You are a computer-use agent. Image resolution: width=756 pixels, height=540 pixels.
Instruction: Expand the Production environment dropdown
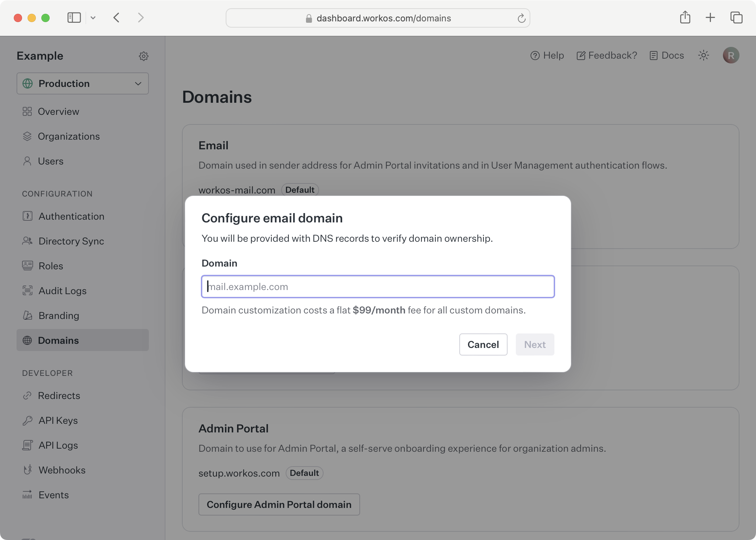tap(83, 83)
